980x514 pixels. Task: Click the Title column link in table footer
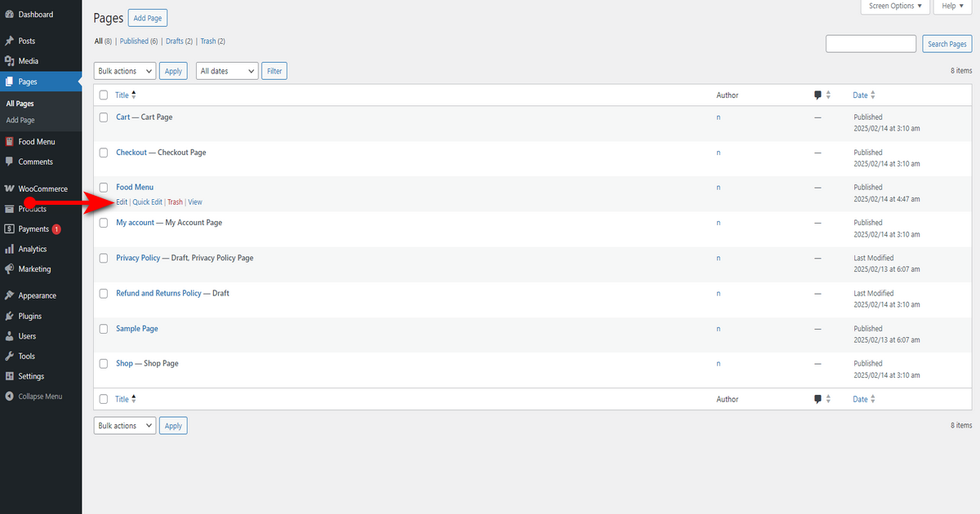click(122, 400)
